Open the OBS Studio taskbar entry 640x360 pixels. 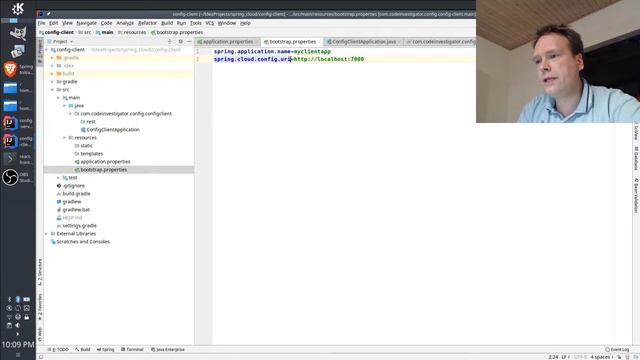(x=18, y=178)
